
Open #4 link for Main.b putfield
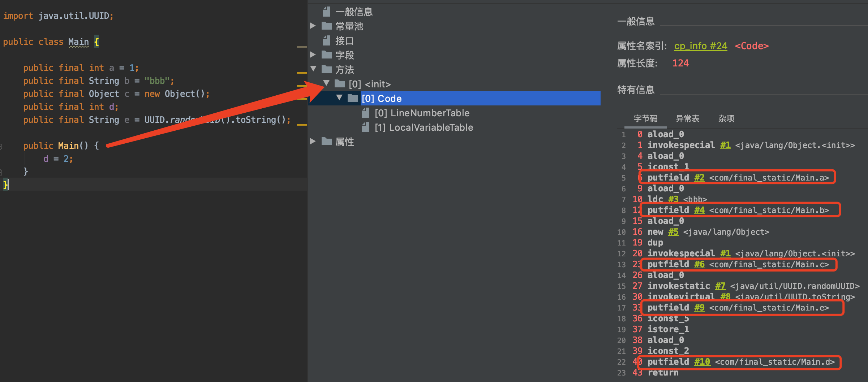(699, 210)
